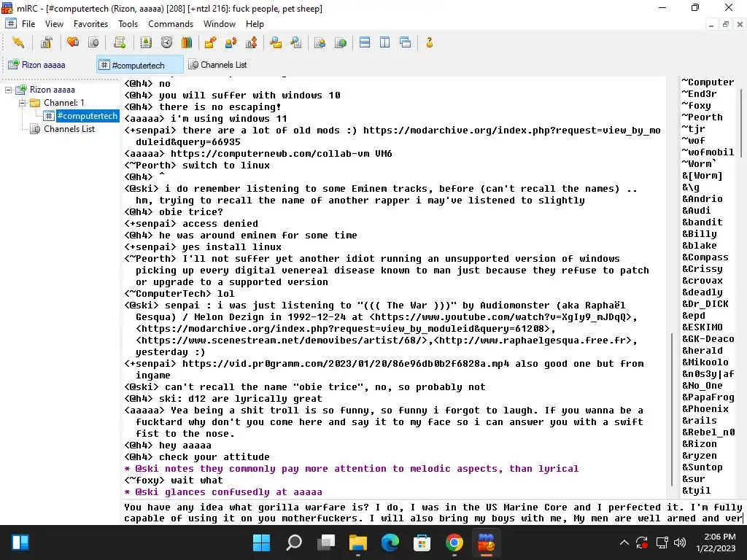
Task: Select ~ComputerTech in nick list
Action: [x=708, y=82]
